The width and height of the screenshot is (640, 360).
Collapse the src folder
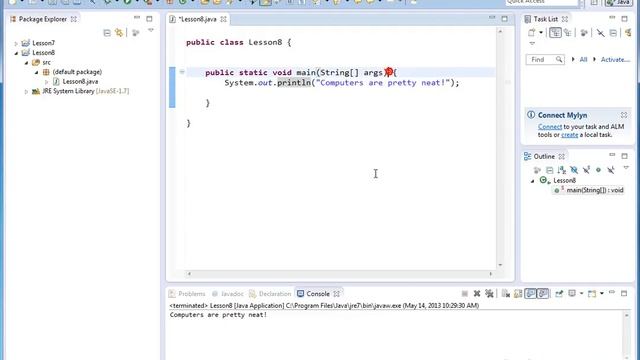[26, 63]
